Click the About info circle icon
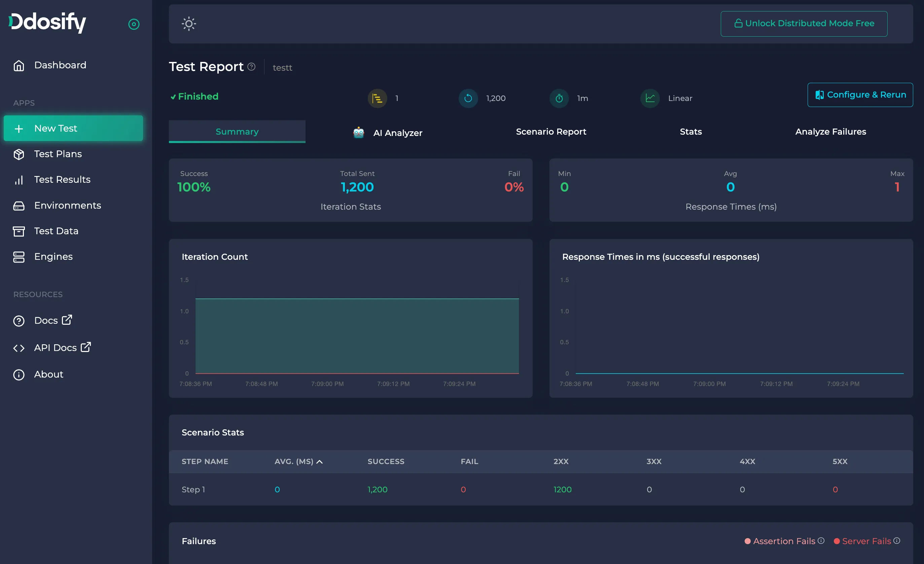 19,375
